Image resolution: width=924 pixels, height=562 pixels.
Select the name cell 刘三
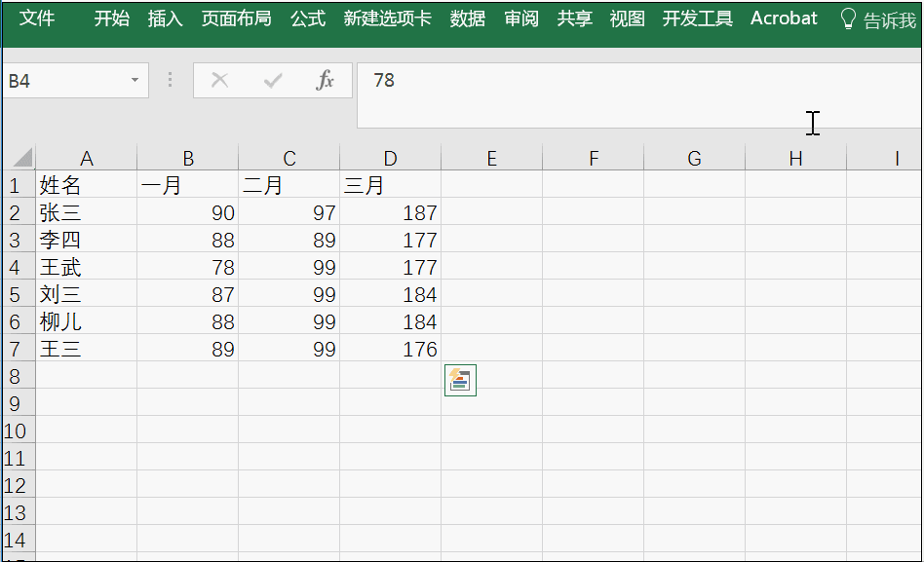[87, 294]
